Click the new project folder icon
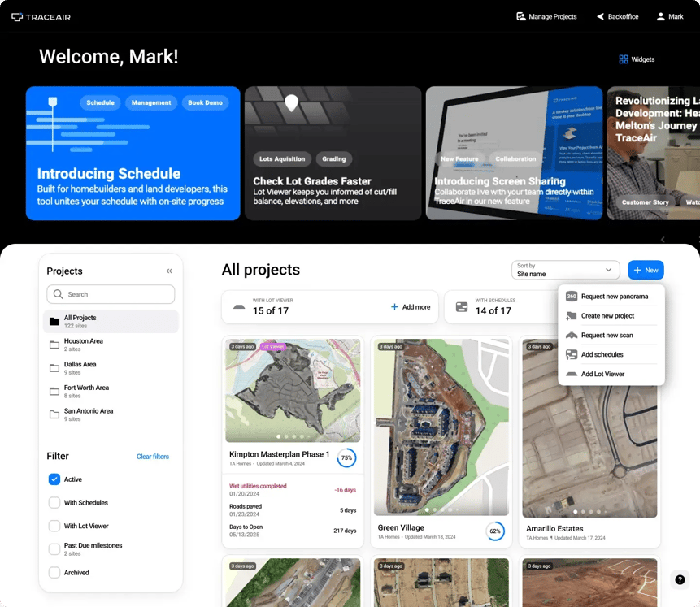The height and width of the screenshot is (607, 700). point(571,316)
